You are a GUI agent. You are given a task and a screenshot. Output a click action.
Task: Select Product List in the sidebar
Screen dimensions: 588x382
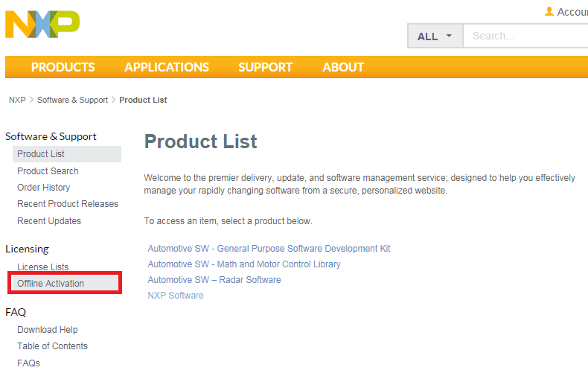tap(41, 154)
